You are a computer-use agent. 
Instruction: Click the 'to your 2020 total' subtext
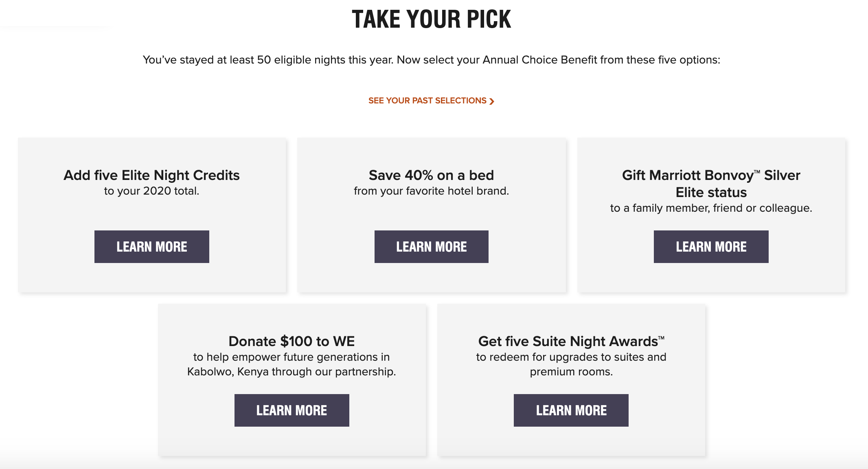tap(151, 191)
